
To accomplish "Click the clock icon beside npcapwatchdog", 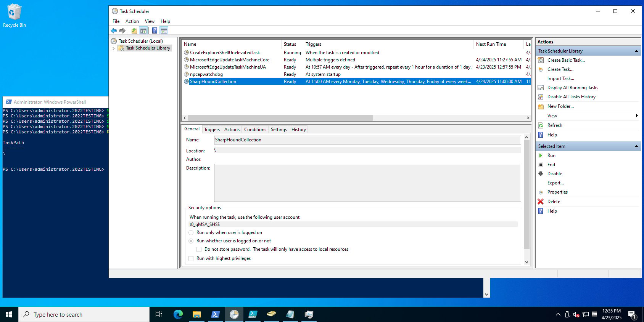I will (186, 74).
